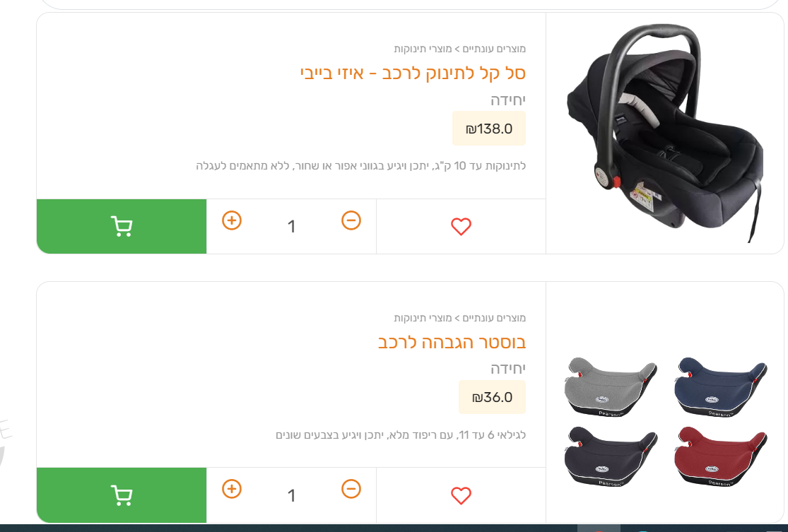
Task: Select quantity field of the baby carrier
Action: pos(291,227)
